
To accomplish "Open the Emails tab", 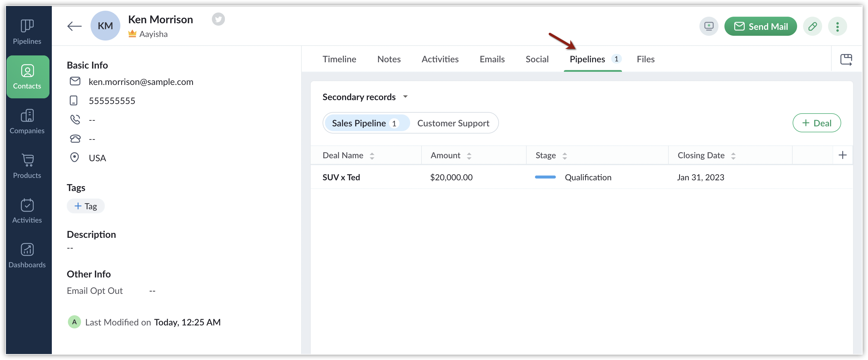I will tap(492, 59).
